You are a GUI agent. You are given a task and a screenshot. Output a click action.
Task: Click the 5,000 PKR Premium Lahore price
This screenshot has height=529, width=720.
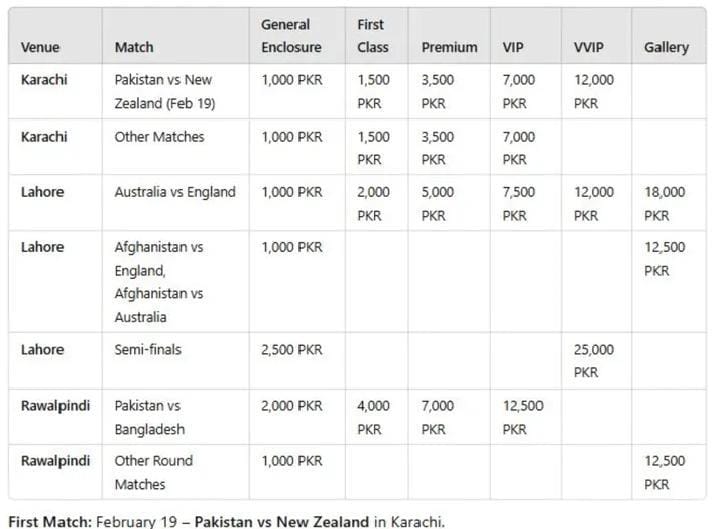(438, 203)
